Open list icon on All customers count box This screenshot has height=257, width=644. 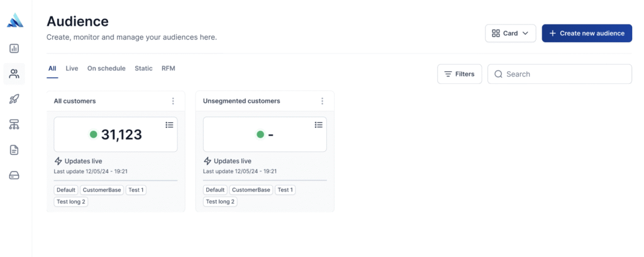(x=169, y=125)
